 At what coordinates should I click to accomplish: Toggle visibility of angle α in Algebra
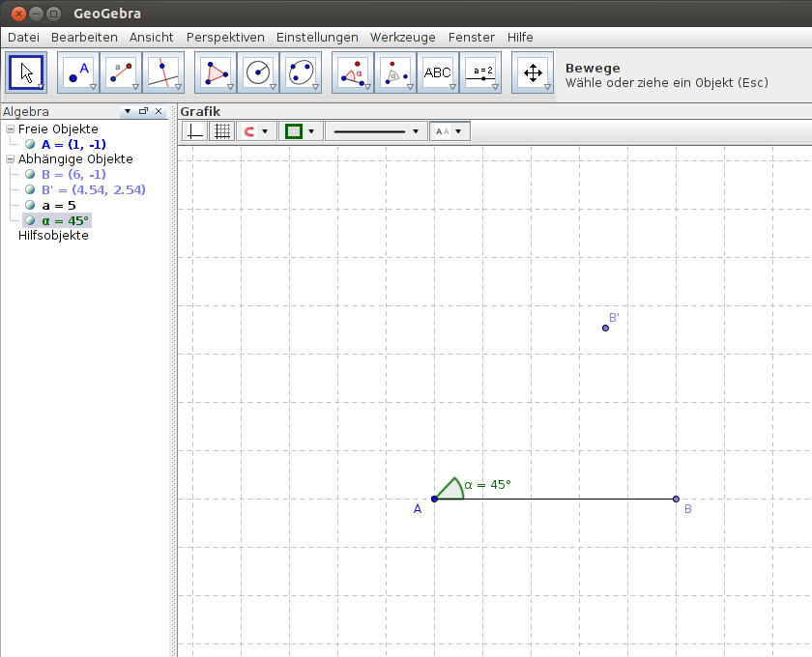click(x=30, y=220)
